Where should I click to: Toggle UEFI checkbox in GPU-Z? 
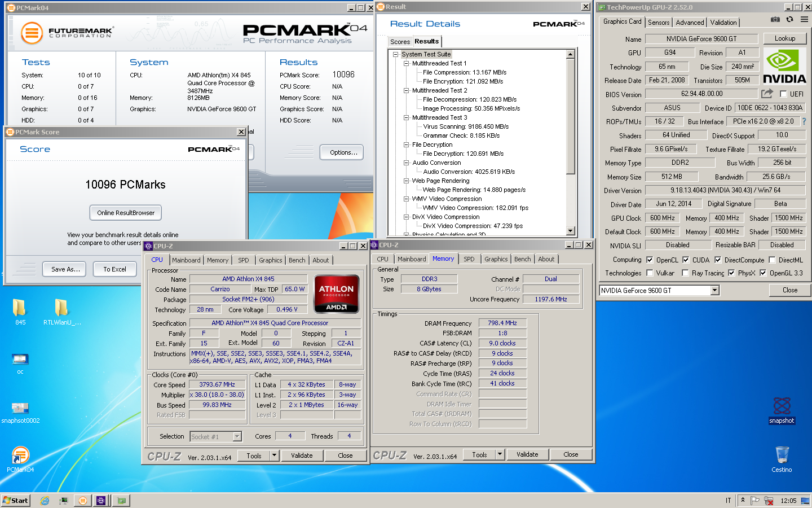click(783, 94)
